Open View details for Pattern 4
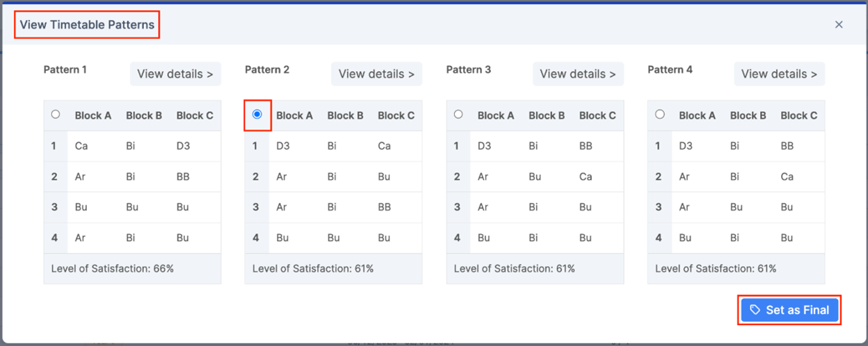Screen dimensions: 868x346 (x=779, y=74)
